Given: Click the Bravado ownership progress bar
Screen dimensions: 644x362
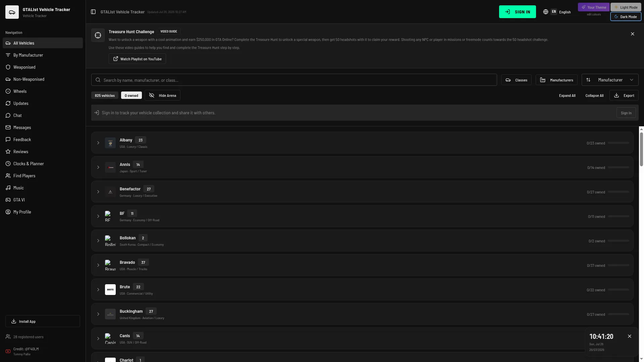Looking at the screenshot, I should 619,265.
